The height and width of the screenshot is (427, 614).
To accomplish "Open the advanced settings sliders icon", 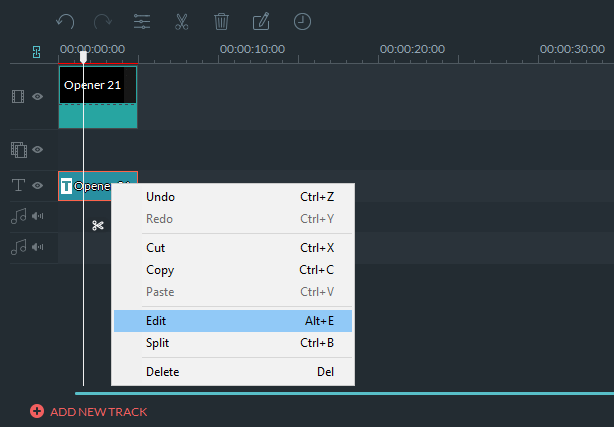I will pyautogui.click(x=142, y=22).
